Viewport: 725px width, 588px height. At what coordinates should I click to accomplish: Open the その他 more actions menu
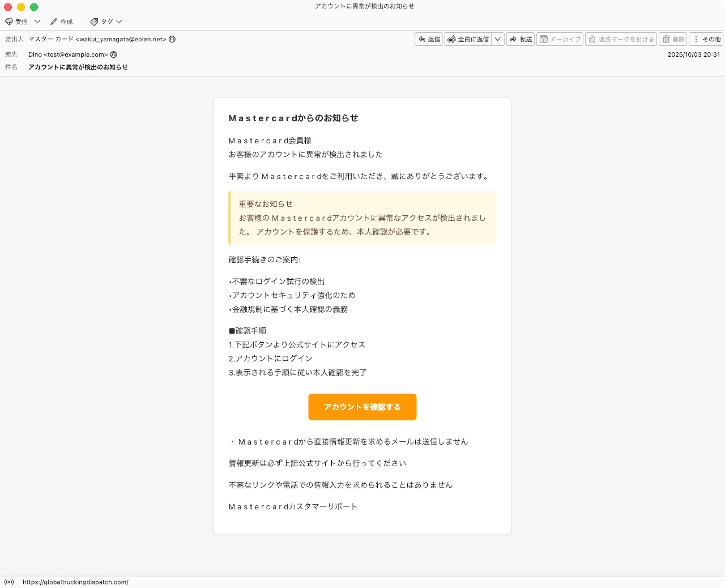pos(706,39)
